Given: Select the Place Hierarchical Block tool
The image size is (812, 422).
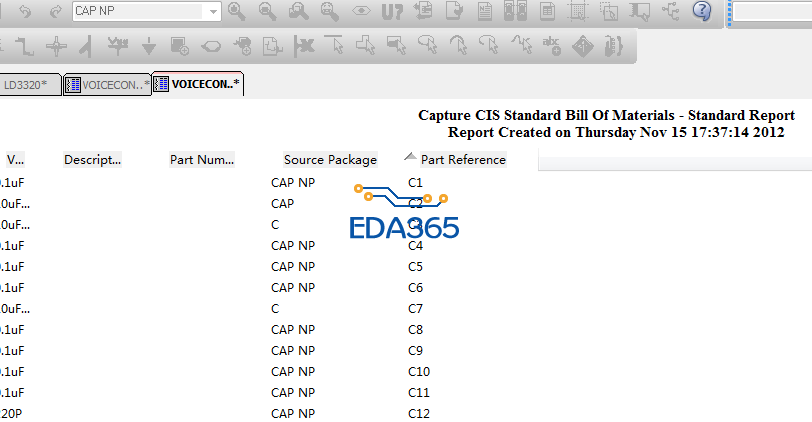Looking at the screenshot, I should coord(180,47).
